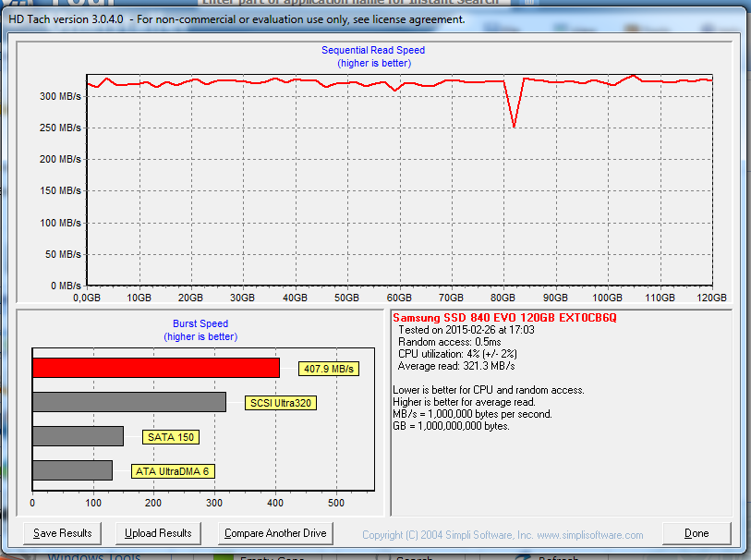
Task: Click the 'Lower is better for CPU' note
Action: pyautogui.click(x=489, y=390)
